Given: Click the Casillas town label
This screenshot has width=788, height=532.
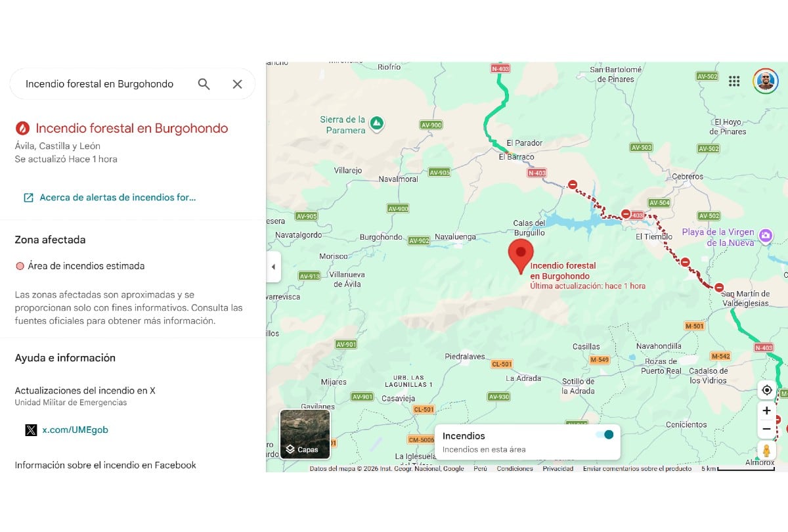Looking at the screenshot, I should (586, 347).
